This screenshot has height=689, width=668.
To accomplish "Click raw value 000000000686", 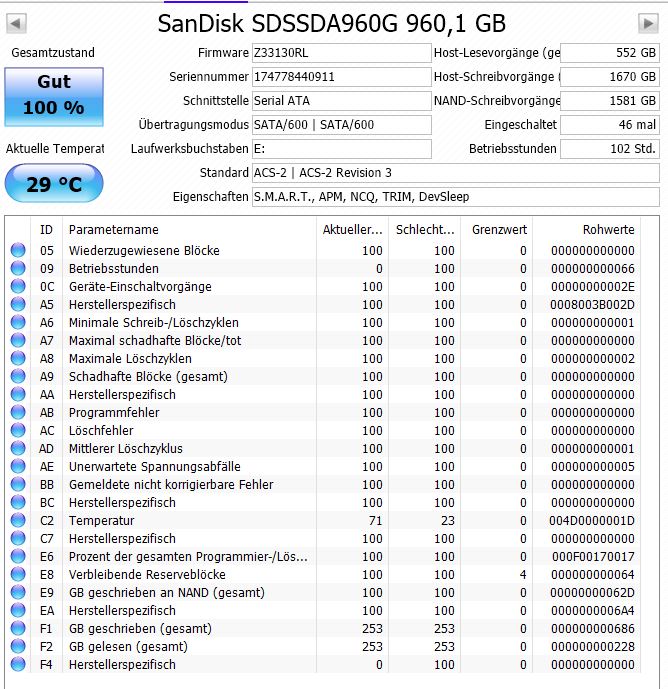I will (x=593, y=629).
